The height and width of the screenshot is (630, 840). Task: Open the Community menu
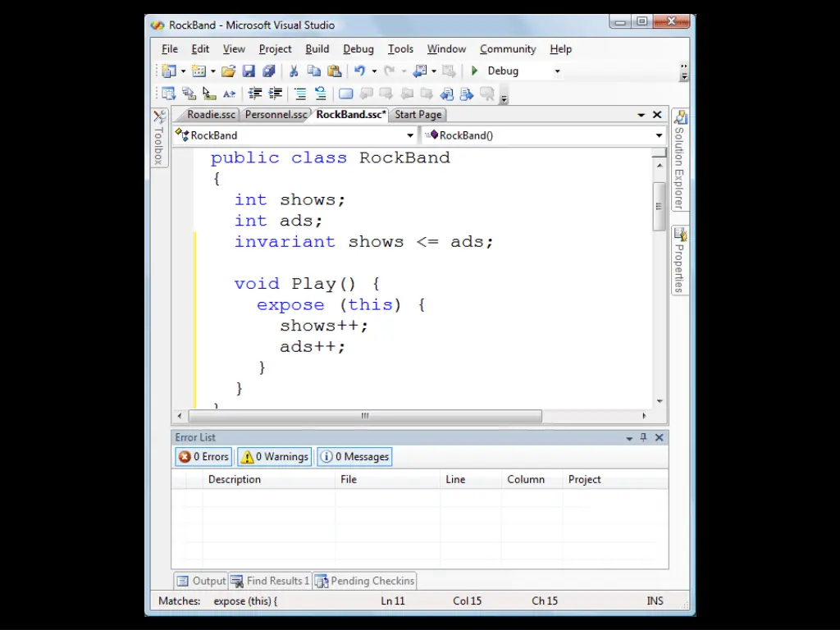[508, 49]
